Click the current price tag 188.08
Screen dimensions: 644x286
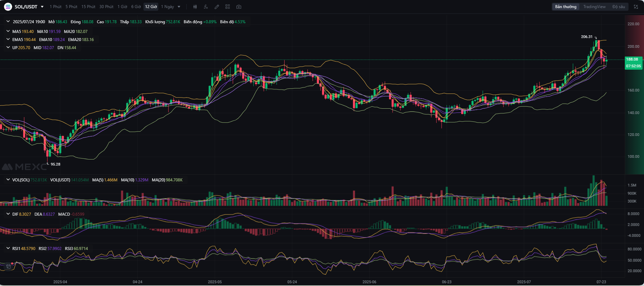pyautogui.click(x=632, y=59)
